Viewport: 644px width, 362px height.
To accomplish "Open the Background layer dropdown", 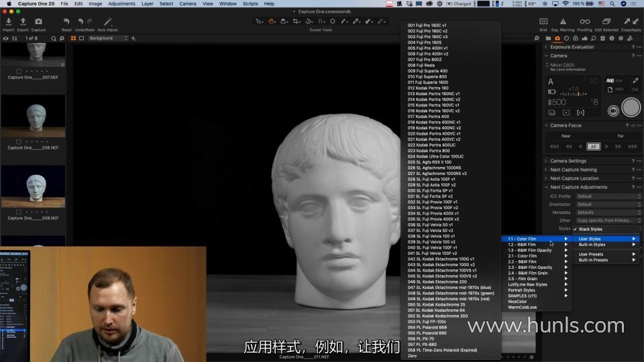I will coord(107,38).
